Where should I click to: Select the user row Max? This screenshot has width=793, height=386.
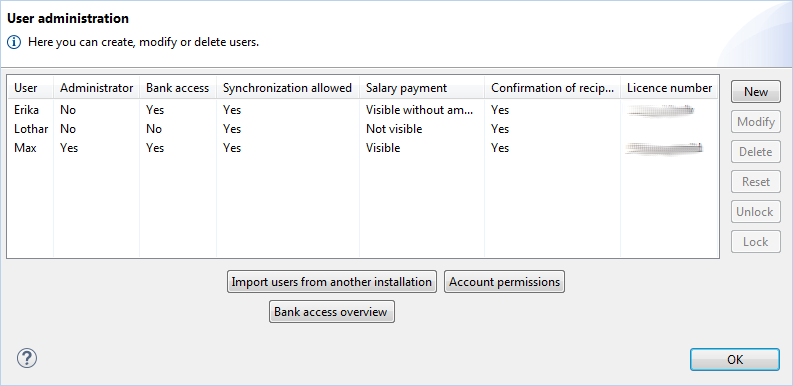[363, 148]
